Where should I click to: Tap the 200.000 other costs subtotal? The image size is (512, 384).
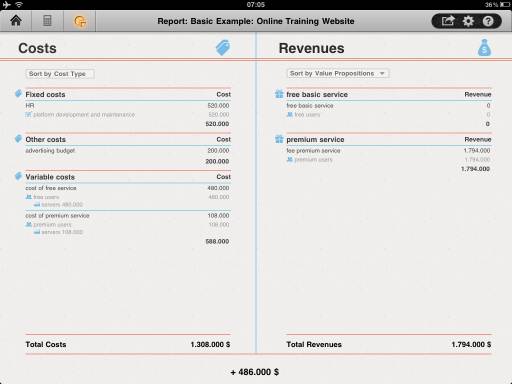pos(217,161)
